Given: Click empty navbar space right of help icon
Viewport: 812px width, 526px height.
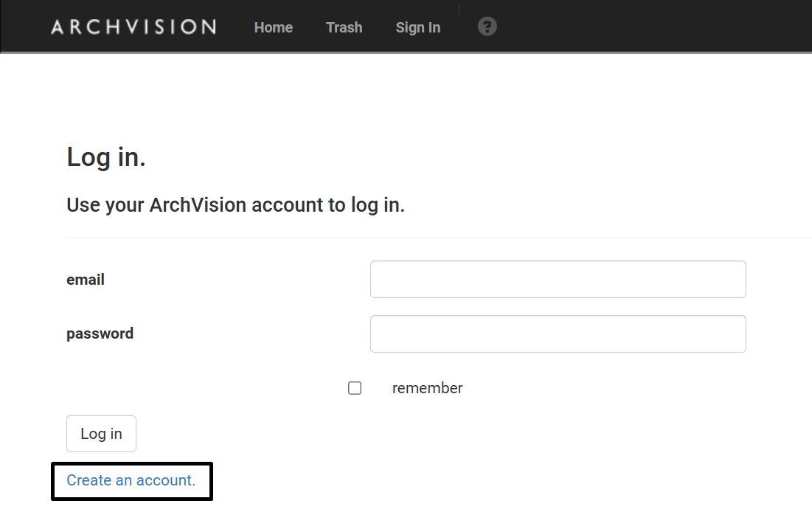Looking at the screenshot, I should coord(649,27).
